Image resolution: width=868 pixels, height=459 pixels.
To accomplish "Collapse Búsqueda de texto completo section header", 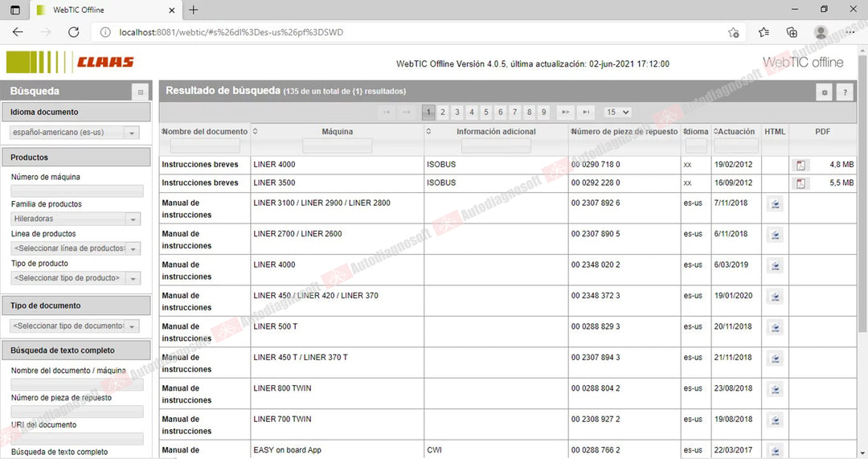I will (76, 350).
